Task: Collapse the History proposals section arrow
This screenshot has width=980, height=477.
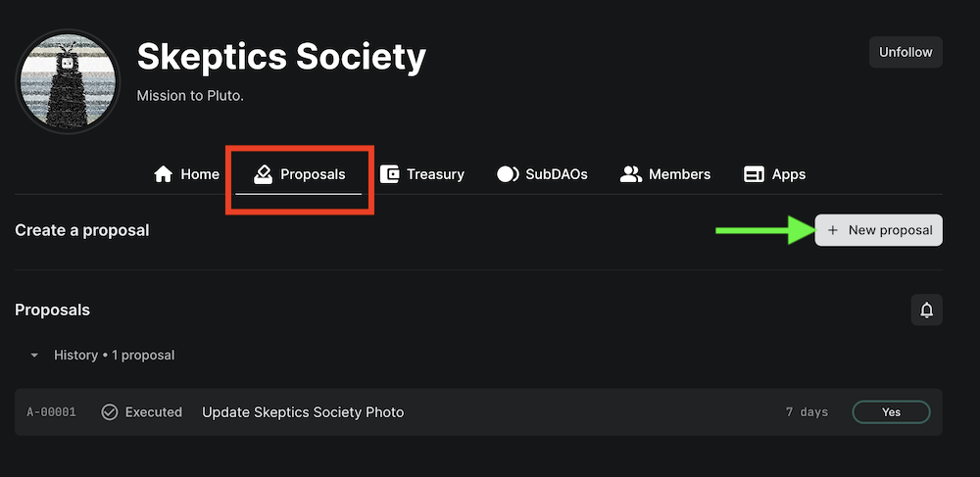Action: 35,356
